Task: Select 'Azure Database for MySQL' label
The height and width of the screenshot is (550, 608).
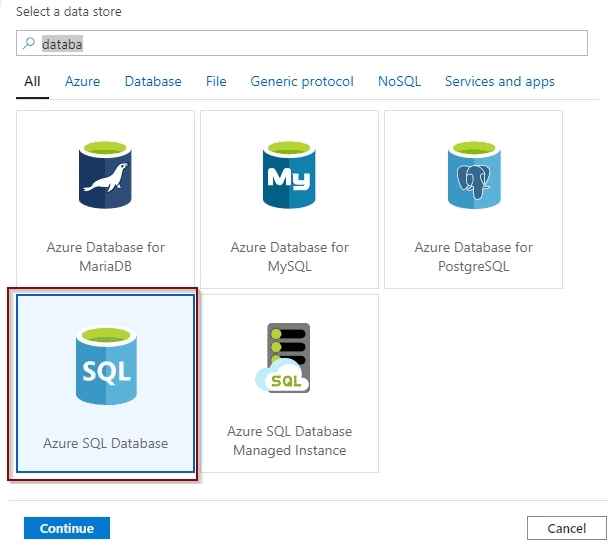Action: click(289, 257)
